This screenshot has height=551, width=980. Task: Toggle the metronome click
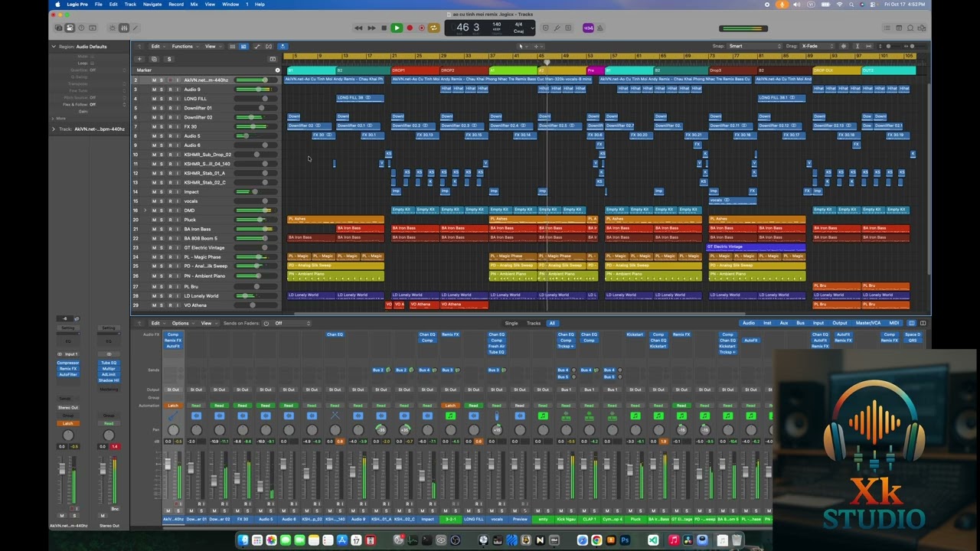point(600,28)
